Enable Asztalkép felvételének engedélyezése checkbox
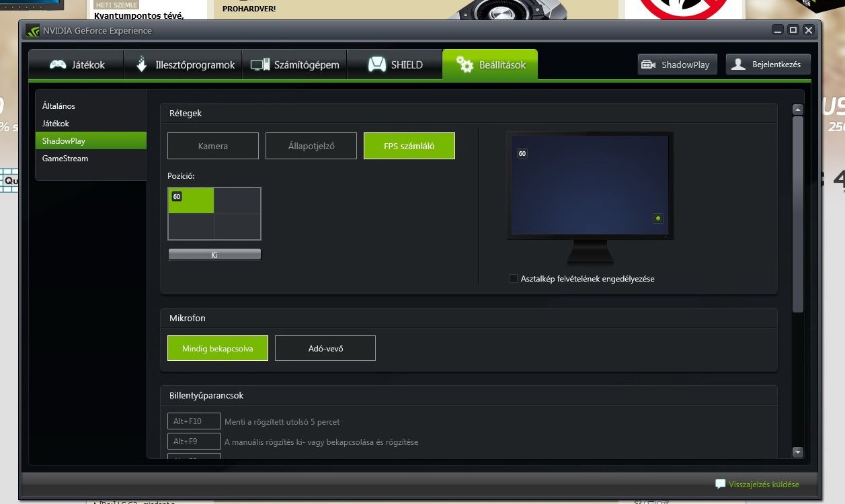Screen dimensions: 845x504 coord(514,278)
